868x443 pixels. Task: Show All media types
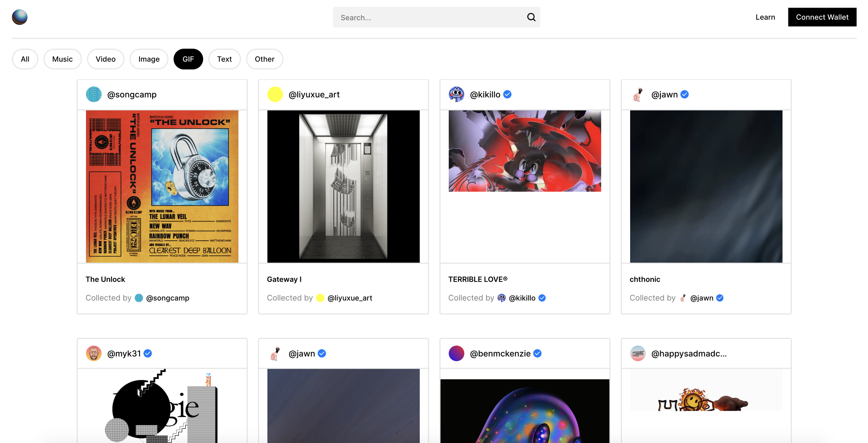pos(25,59)
